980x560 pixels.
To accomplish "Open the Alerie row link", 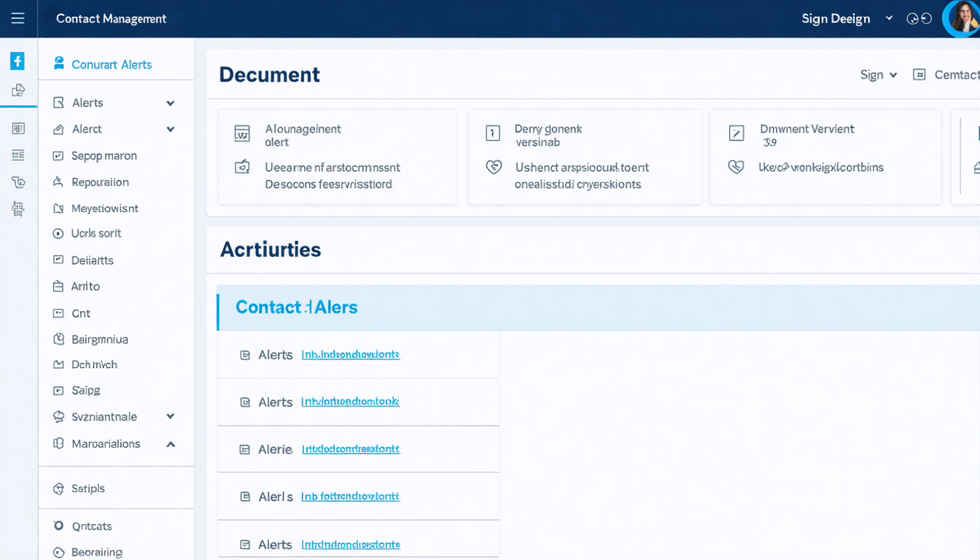I will (351, 449).
